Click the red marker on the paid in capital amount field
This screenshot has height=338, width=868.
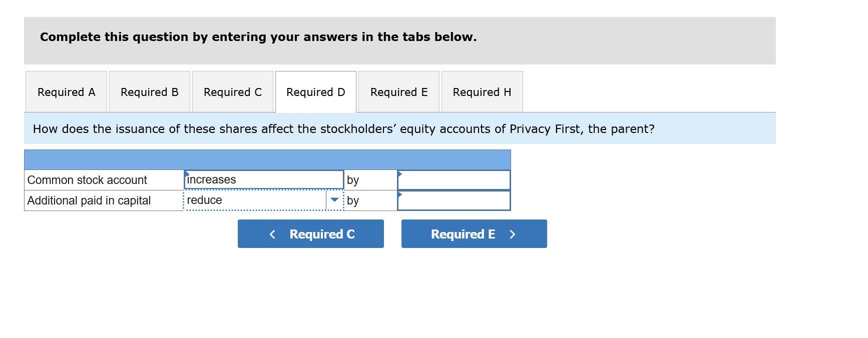point(400,194)
